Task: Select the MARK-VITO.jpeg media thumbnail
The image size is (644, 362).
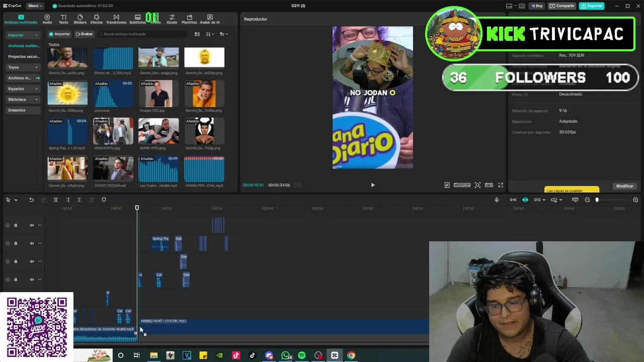Action: coord(158,131)
